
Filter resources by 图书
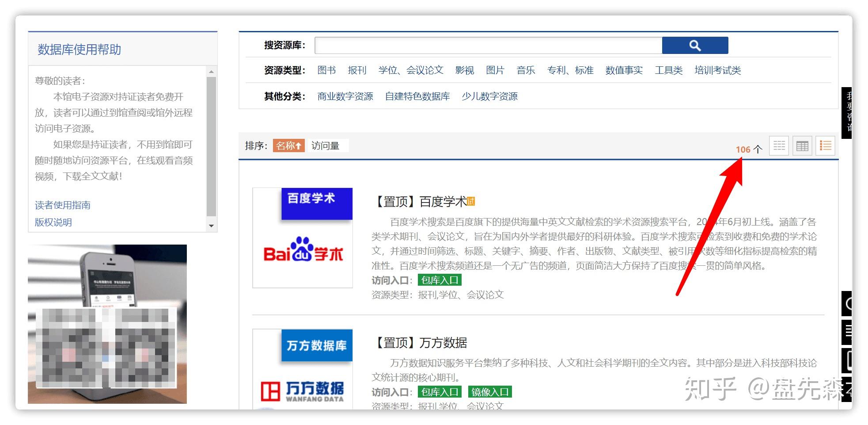[x=326, y=70]
